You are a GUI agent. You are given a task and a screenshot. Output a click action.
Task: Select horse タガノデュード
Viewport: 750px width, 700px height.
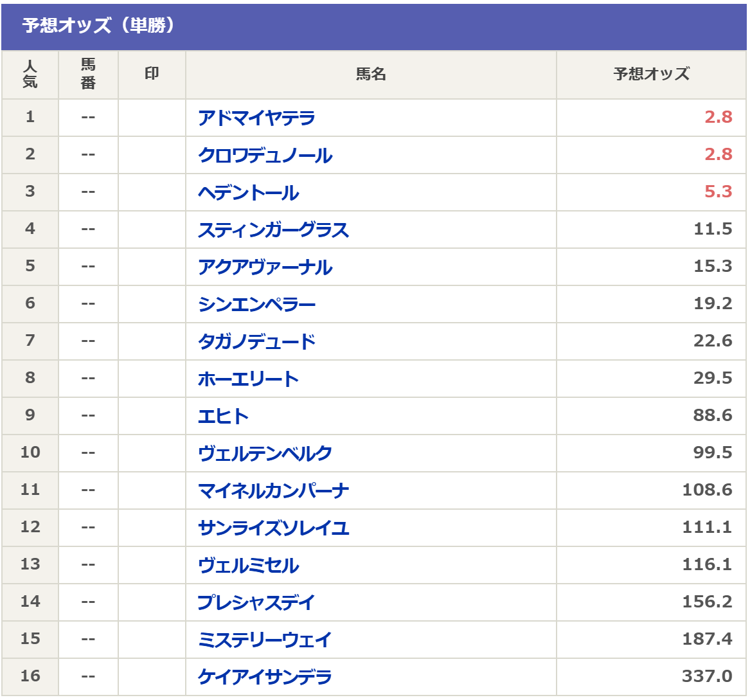256,341
